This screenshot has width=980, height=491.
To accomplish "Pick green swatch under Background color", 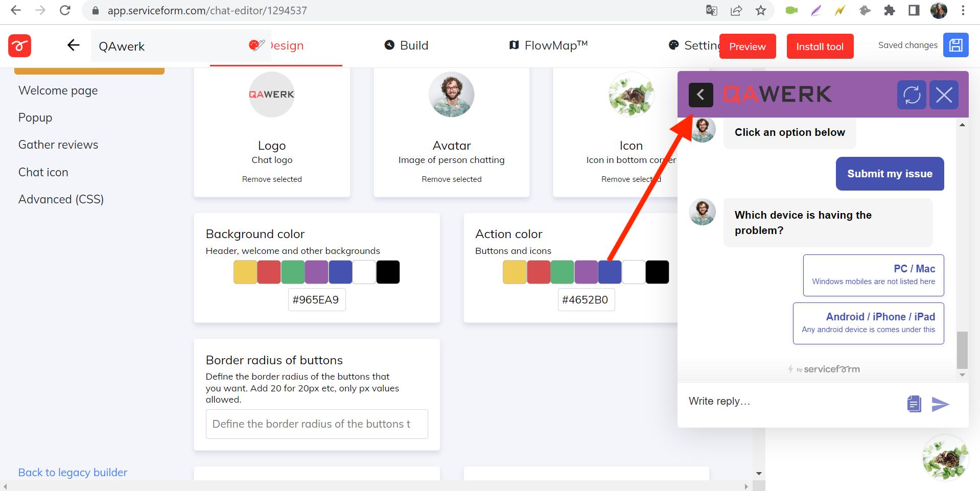I will coord(293,272).
